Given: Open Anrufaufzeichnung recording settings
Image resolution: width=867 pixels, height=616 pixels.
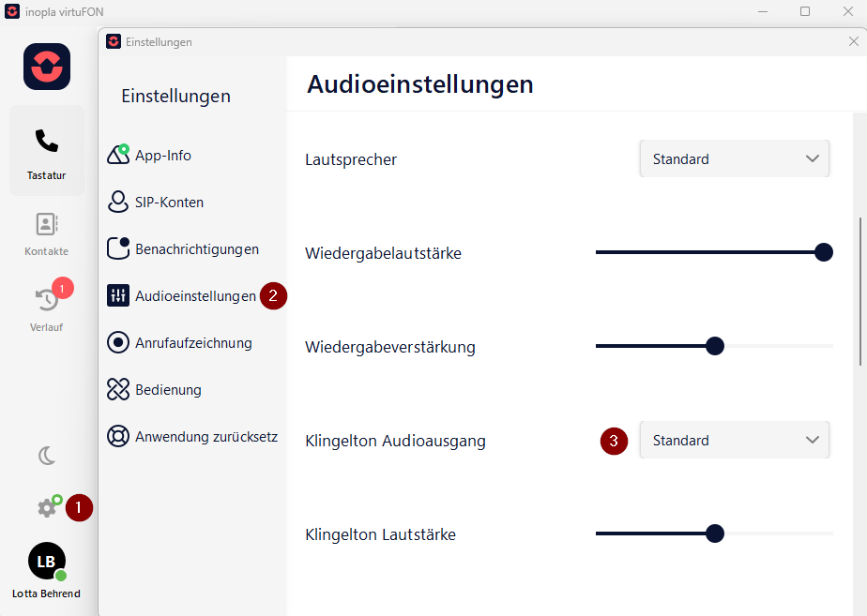Looking at the screenshot, I should pyautogui.click(x=179, y=342).
